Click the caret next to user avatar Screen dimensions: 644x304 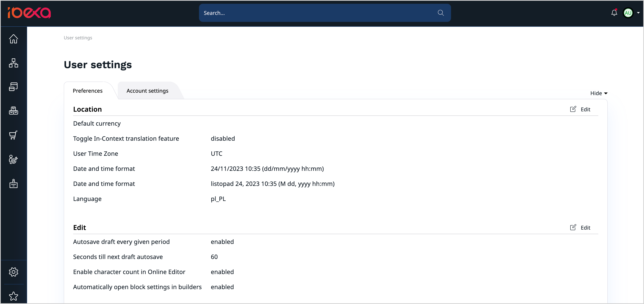pyautogui.click(x=638, y=13)
